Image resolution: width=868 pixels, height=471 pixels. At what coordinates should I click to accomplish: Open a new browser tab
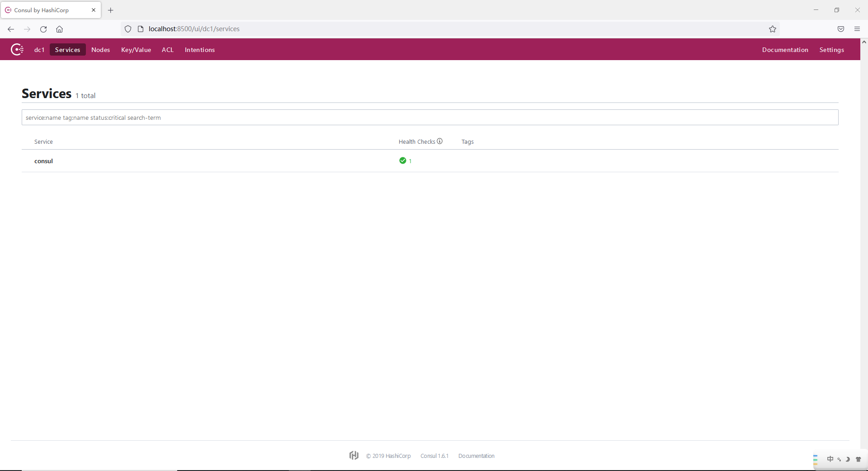(x=110, y=10)
